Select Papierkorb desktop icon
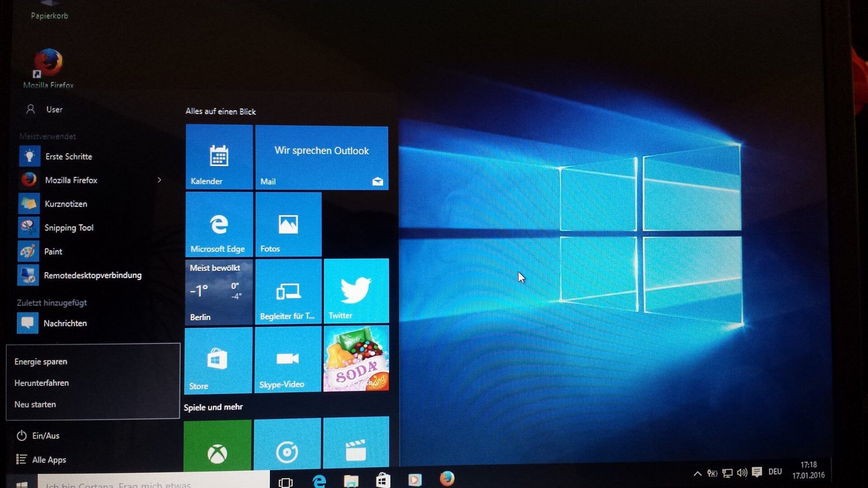 (x=49, y=11)
